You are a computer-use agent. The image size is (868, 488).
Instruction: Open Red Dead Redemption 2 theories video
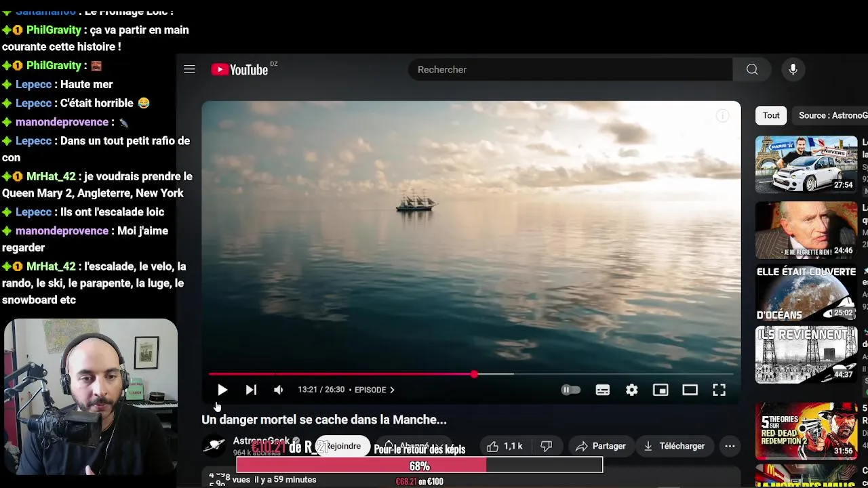tap(806, 431)
